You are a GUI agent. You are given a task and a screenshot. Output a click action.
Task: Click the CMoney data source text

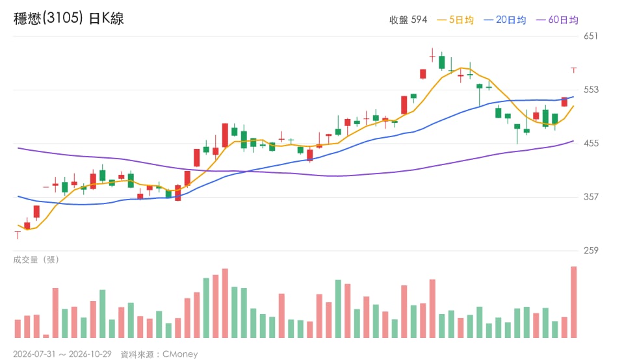tap(180, 354)
